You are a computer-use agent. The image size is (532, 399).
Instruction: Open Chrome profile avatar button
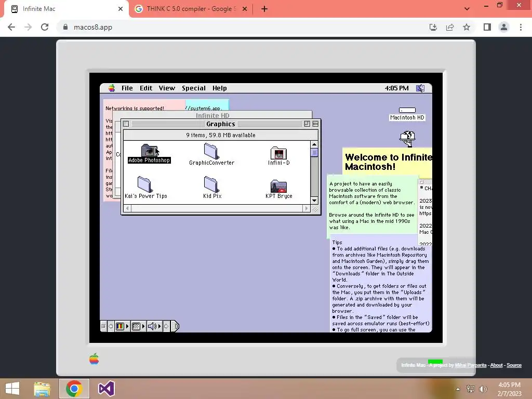[504, 27]
